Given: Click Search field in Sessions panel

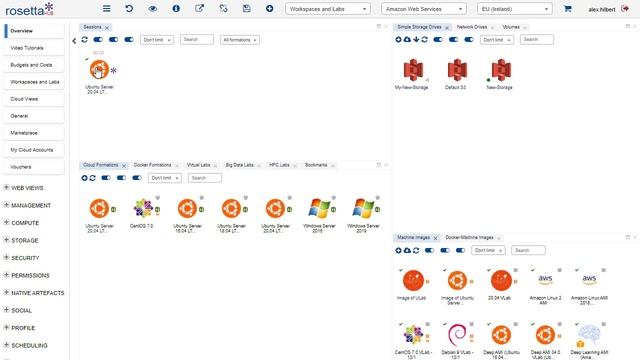Looking at the screenshot, I should pyautogui.click(x=197, y=40).
